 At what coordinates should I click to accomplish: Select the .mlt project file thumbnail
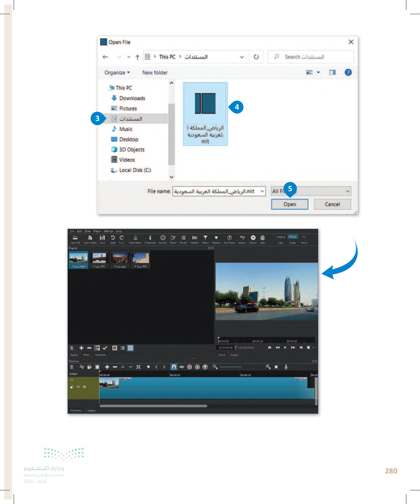(205, 114)
